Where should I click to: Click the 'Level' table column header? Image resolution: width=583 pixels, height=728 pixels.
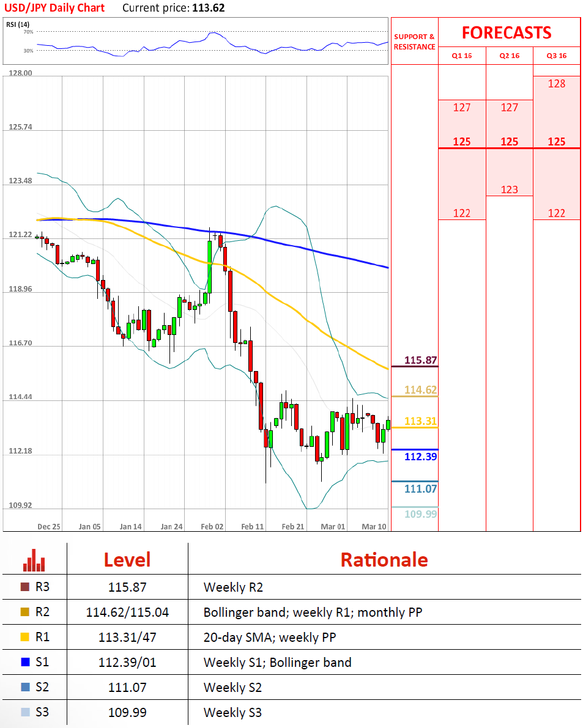tap(127, 560)
